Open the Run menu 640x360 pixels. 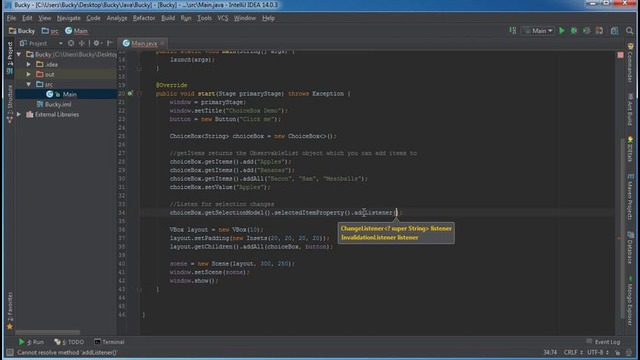tap(186, 18)
